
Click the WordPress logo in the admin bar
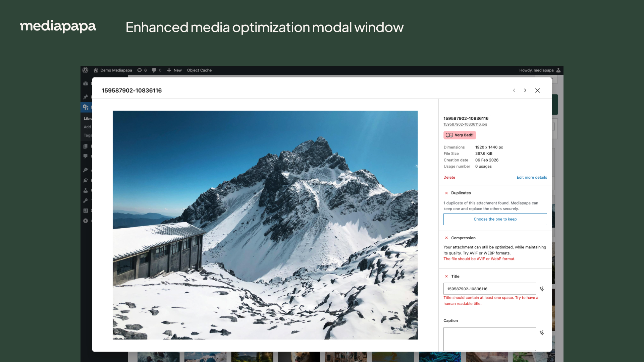(86, 70)
